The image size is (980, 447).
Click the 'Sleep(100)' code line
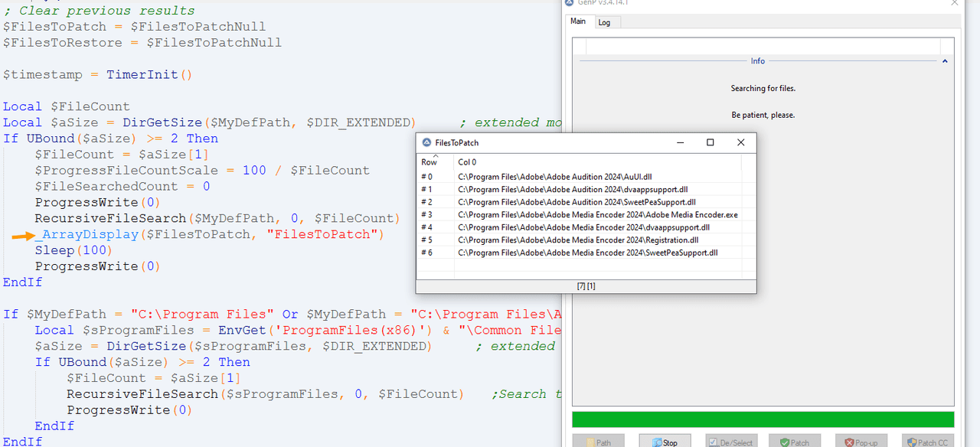[73, 250]
